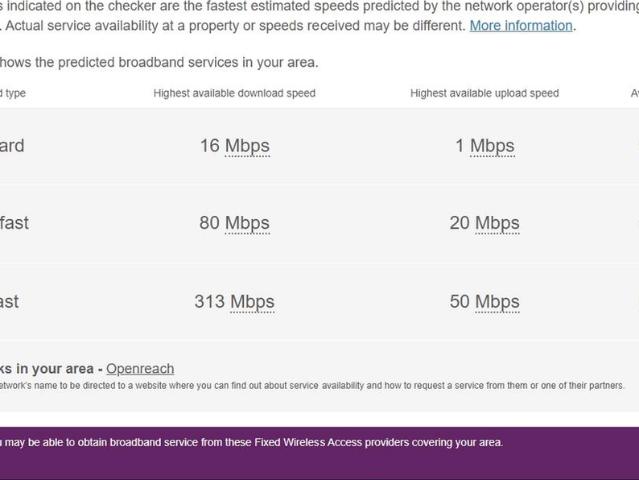The image size is (639, 480).
Task: Click the 50 upload speed number
Action: (459, 301)
